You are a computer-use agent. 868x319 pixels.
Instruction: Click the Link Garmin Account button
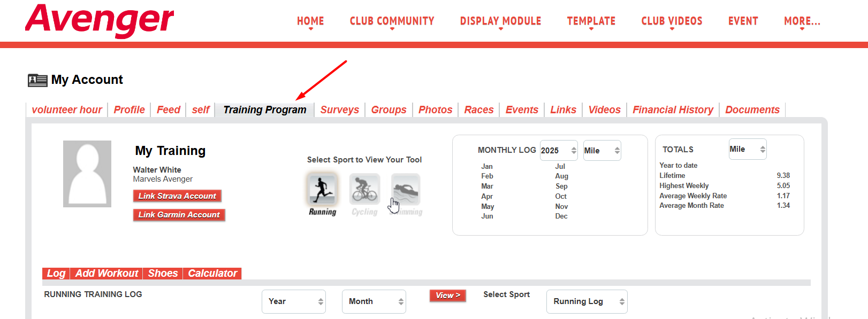(x=179, y=215)
